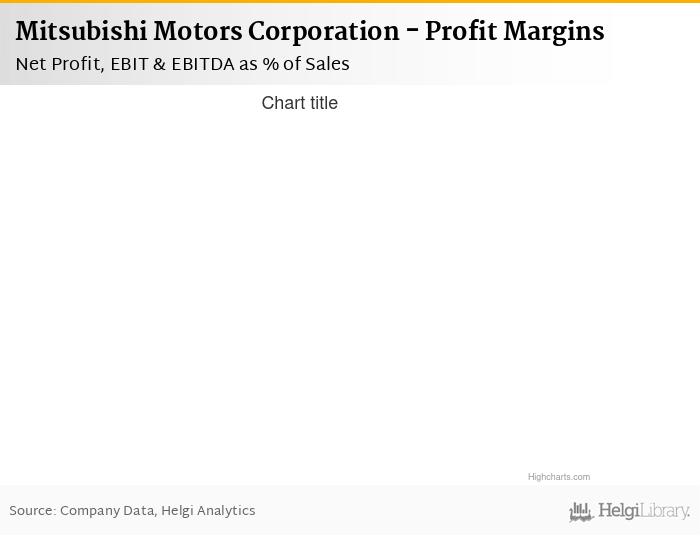Click the Highcharts.com credit link
700x535 pixels.
pyautogui.click(x=558, y=477)
